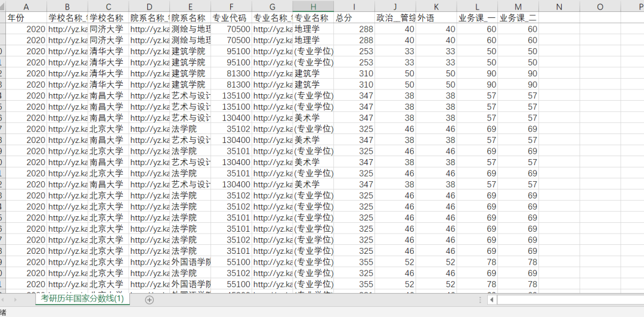Select column D header
644x317 pixels.
pos(150,6)
